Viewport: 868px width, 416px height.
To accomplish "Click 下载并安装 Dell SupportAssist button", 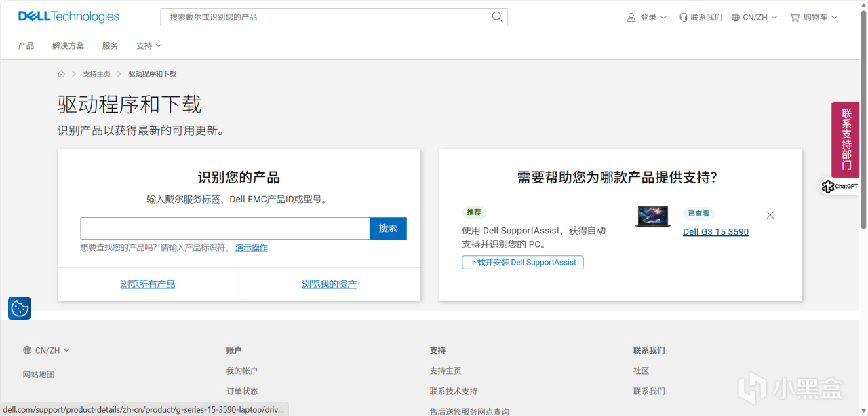I will coord(523,262).
